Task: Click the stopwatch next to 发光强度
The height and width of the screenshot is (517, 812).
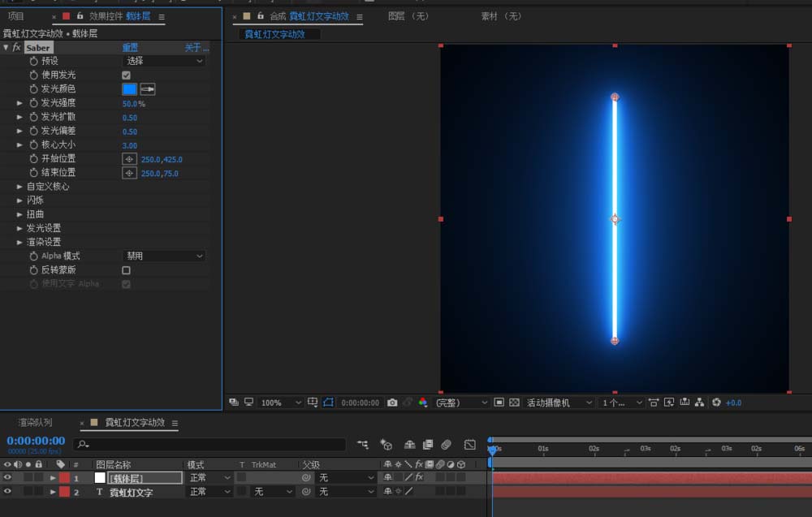Action: [x=33, y=103]
